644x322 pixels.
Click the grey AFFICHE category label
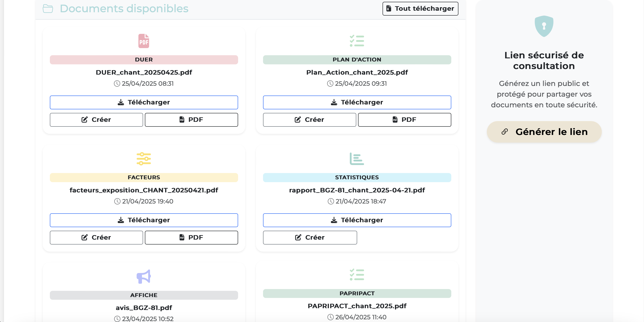[x=144, y=295]
